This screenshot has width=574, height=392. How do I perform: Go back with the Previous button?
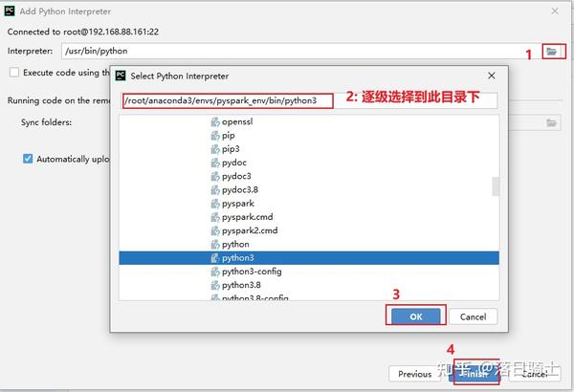click(415, 374)
